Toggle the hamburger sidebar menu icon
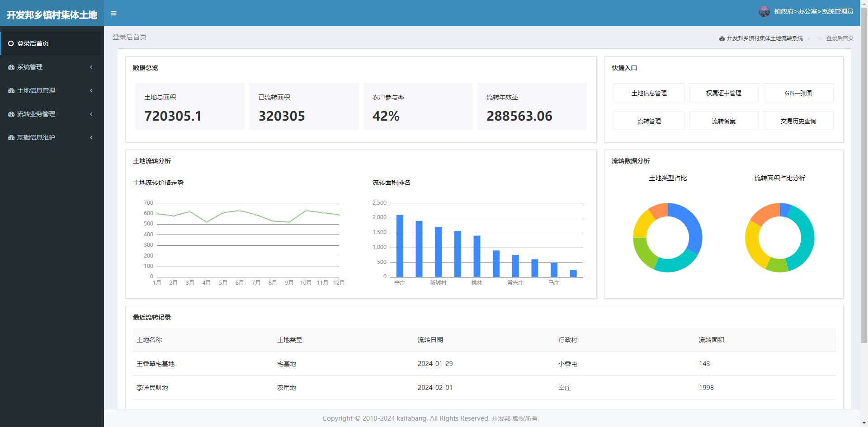868x427 pixels. tap(113, 13)
